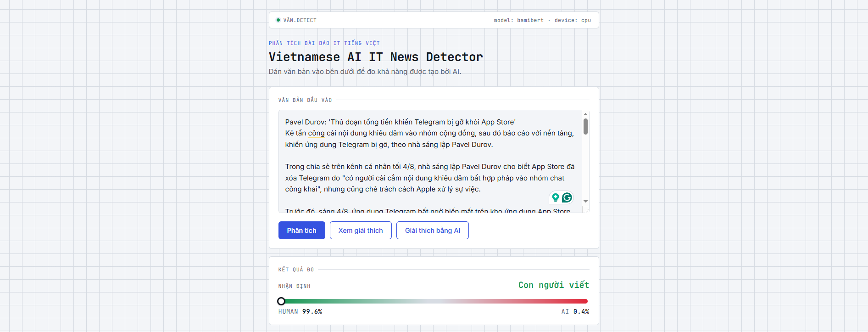Click the 'Vietnamese AI IT News Detector' heading
Screen dimensions: 868x332
click(376, 57)
